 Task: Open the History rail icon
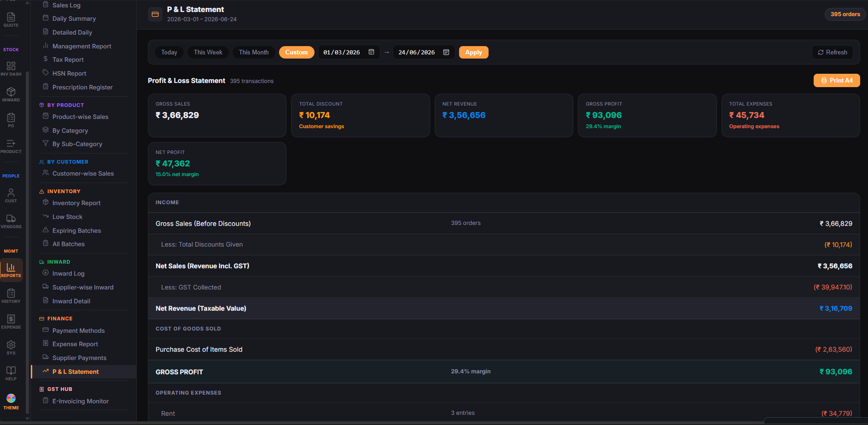point(11,296)
